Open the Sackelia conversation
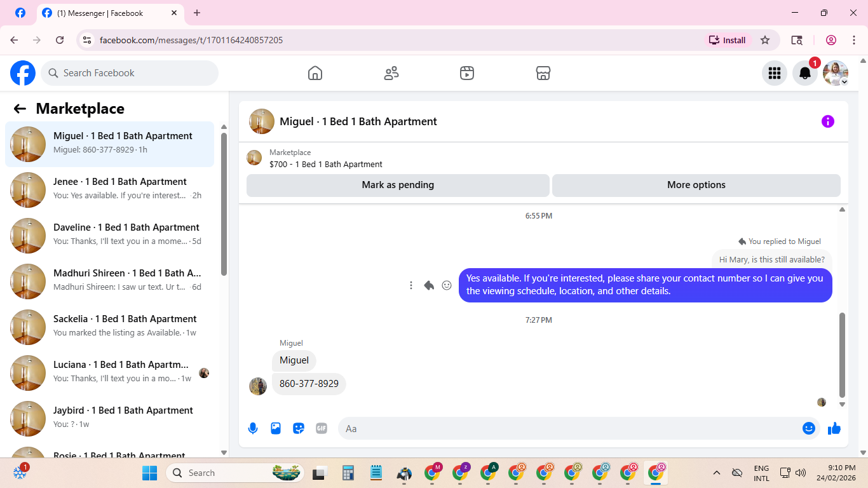868x488 pixels. click(109, 327)
